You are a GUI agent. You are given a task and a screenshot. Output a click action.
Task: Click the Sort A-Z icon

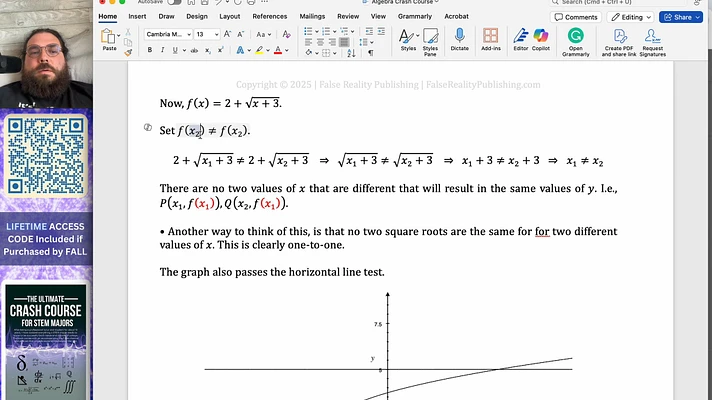click(x=351, y=53)
